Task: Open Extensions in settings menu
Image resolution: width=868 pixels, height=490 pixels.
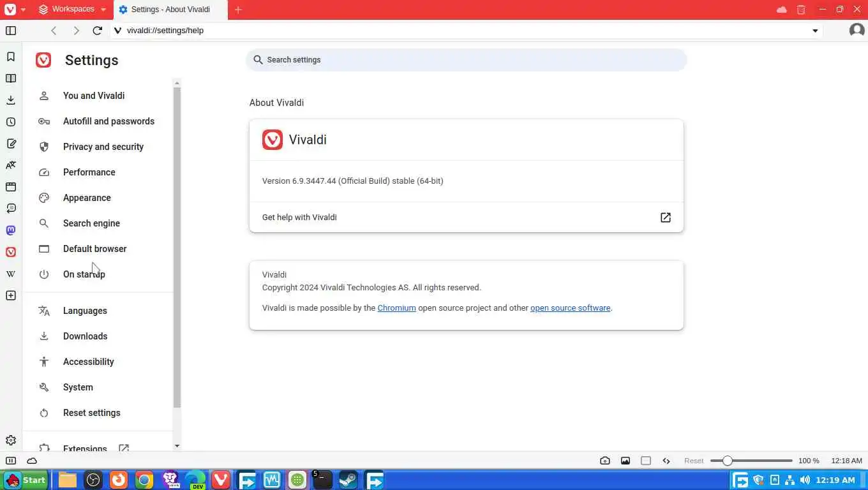Action: [85, 448]
